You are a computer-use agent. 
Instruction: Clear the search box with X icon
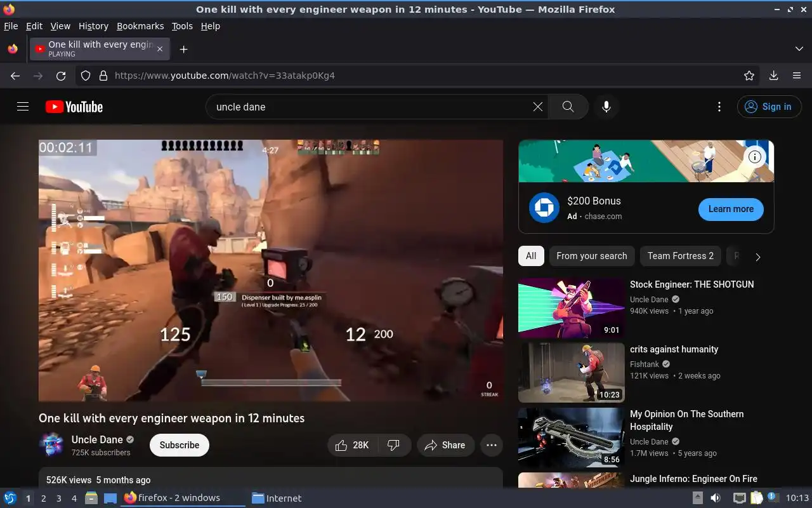click(x=537, y=107)
